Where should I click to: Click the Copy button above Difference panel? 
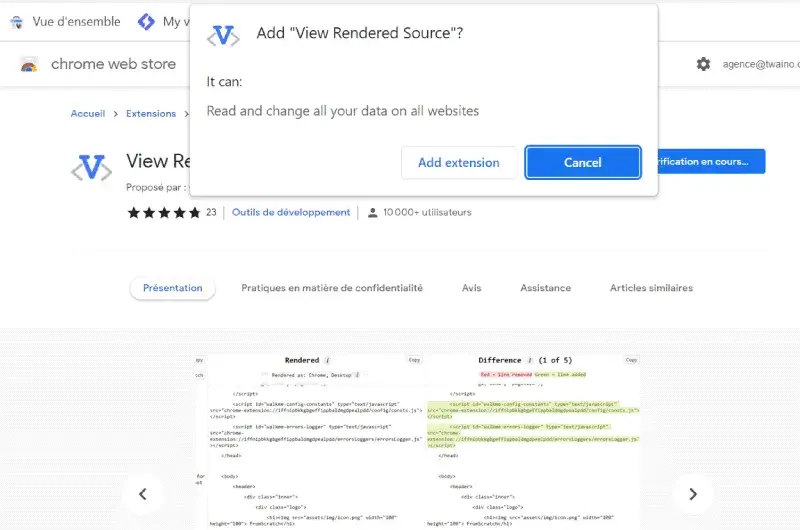click(631, 360)
